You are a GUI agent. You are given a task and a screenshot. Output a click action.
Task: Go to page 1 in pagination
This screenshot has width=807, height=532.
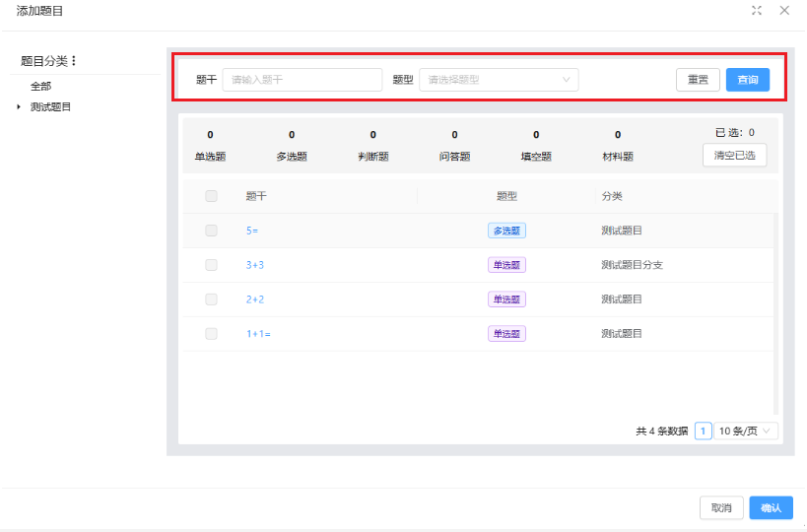[x=703, y=431]
